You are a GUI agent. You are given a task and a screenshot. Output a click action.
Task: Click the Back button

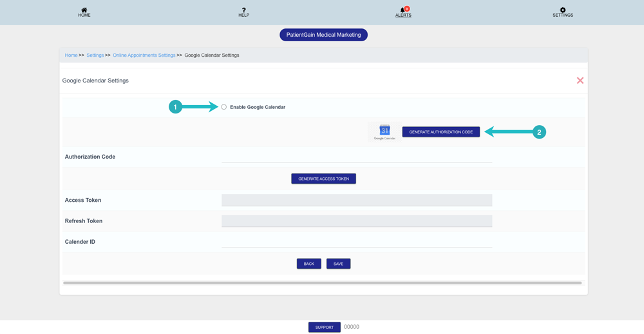(x=309, y=264)
